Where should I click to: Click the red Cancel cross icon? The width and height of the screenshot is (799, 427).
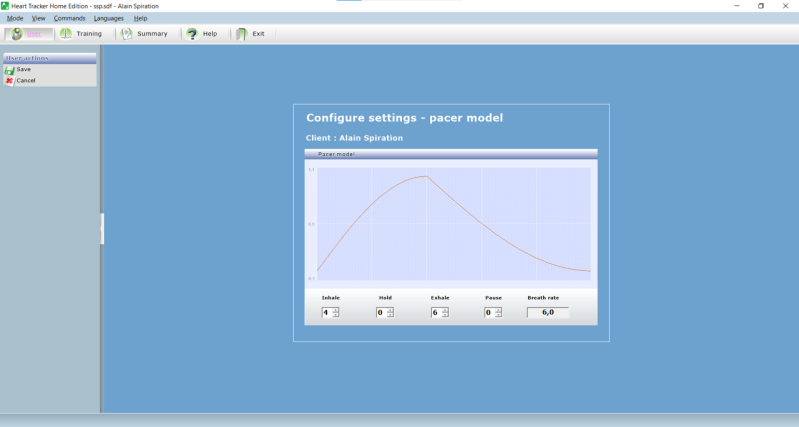pos(9,81)
